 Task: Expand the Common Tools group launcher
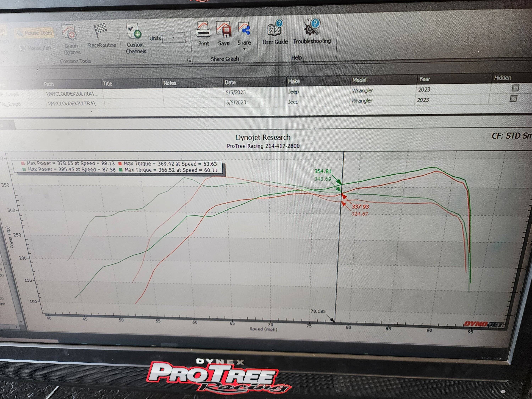(189, 60)
